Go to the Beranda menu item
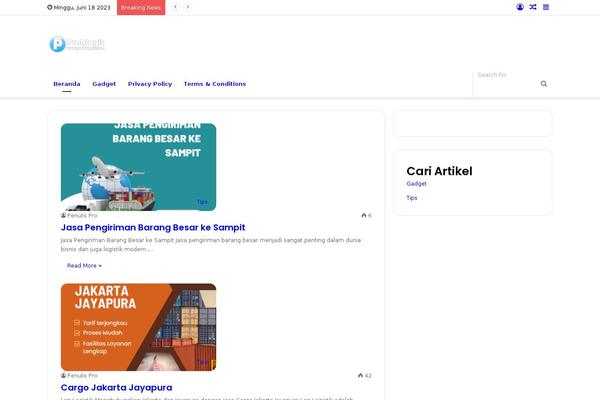Viewport: 600px width, 400px height. pos(67,84)
